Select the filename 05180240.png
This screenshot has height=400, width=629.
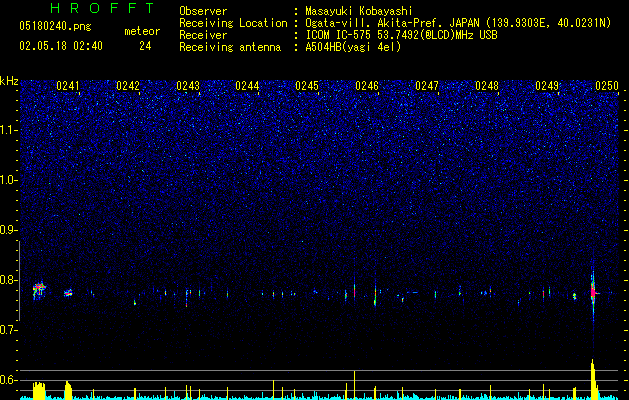point(55,27)
